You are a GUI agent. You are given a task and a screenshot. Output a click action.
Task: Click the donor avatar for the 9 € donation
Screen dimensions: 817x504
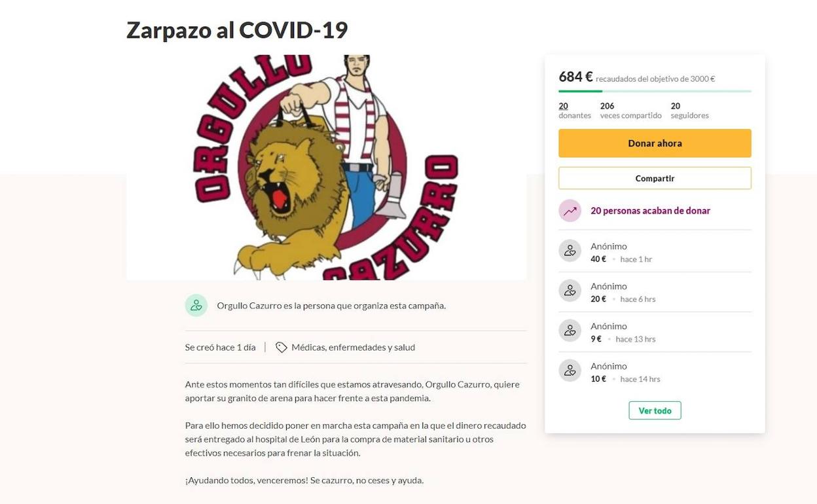tap(570, 331)
